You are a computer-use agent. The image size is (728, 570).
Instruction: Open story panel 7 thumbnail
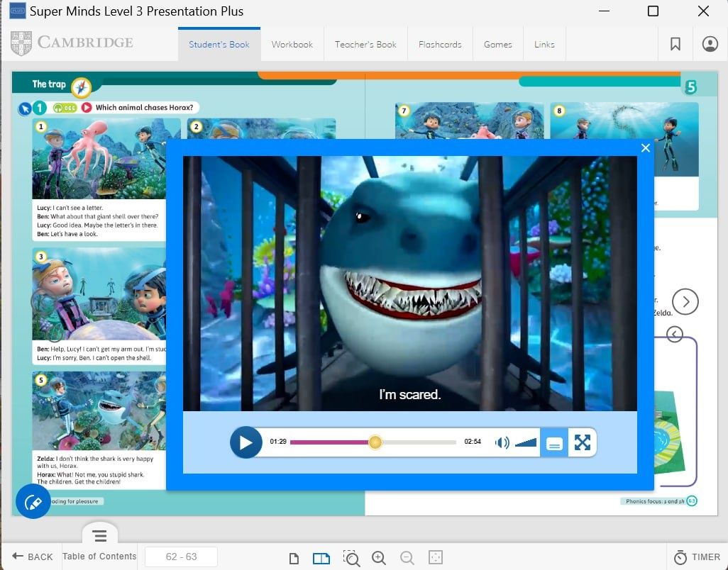(x=469, y=121)
